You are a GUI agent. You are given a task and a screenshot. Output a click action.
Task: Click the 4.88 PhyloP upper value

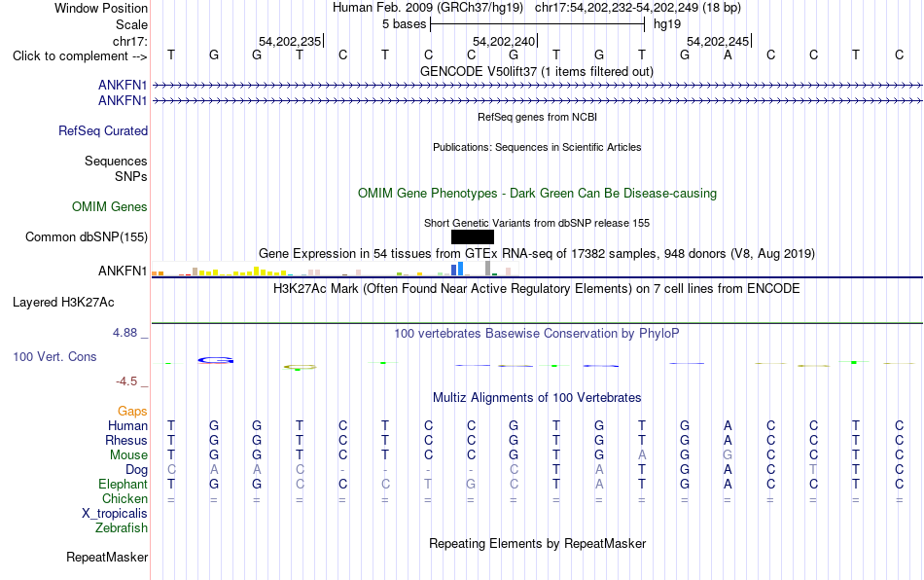(x=124, y=333)
